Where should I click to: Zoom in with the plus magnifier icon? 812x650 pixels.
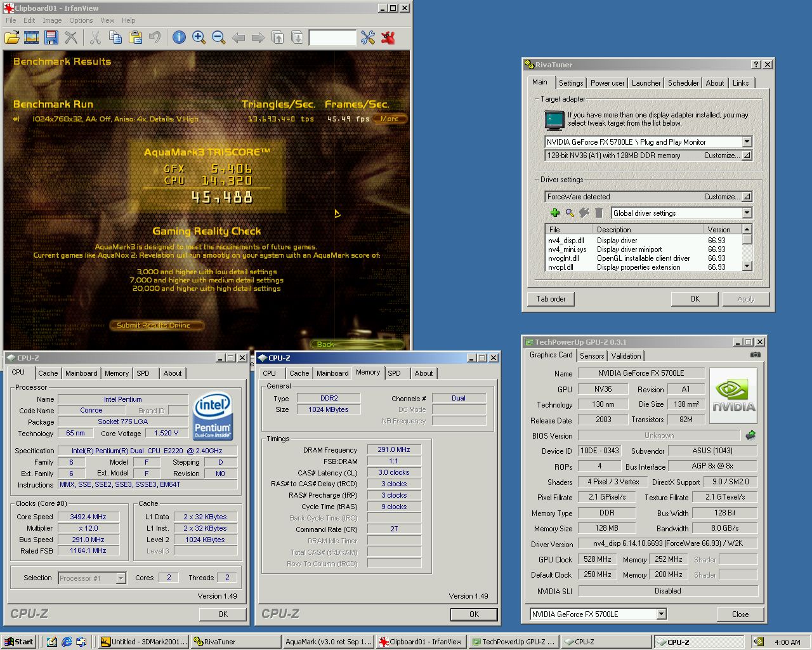pos(199,37)
